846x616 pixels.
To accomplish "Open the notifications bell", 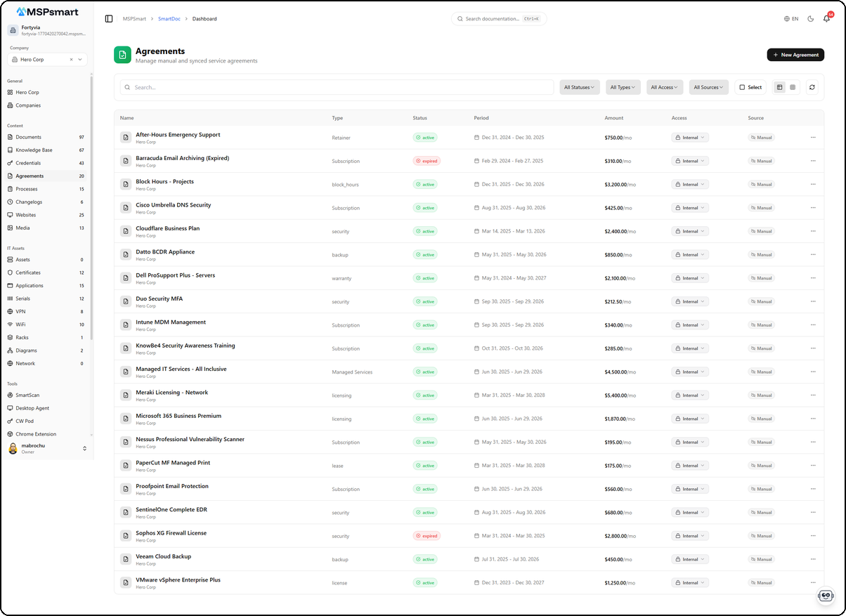I will pyautogui.click(x=826, y=19).
